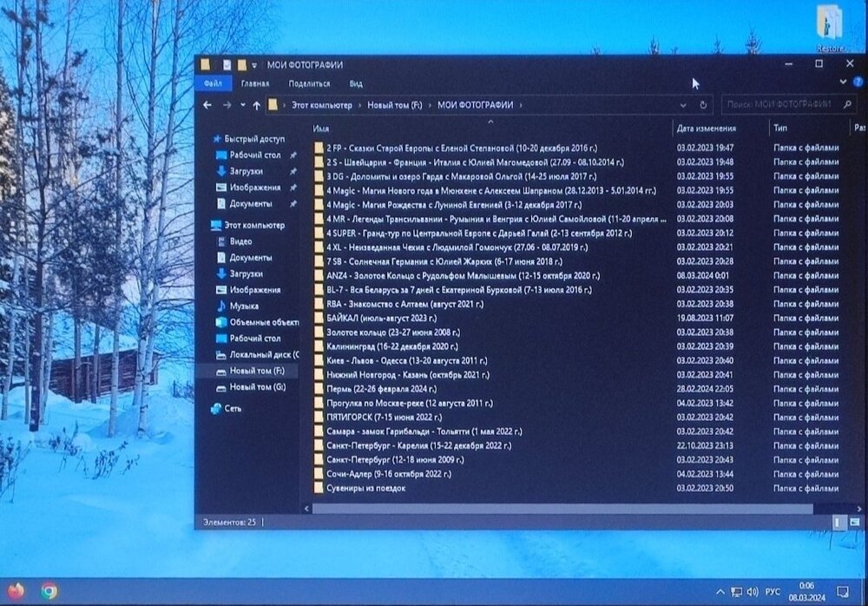
Task: Open recent locations dropdown beside navigation arrows
Action: tap(242, 105)
